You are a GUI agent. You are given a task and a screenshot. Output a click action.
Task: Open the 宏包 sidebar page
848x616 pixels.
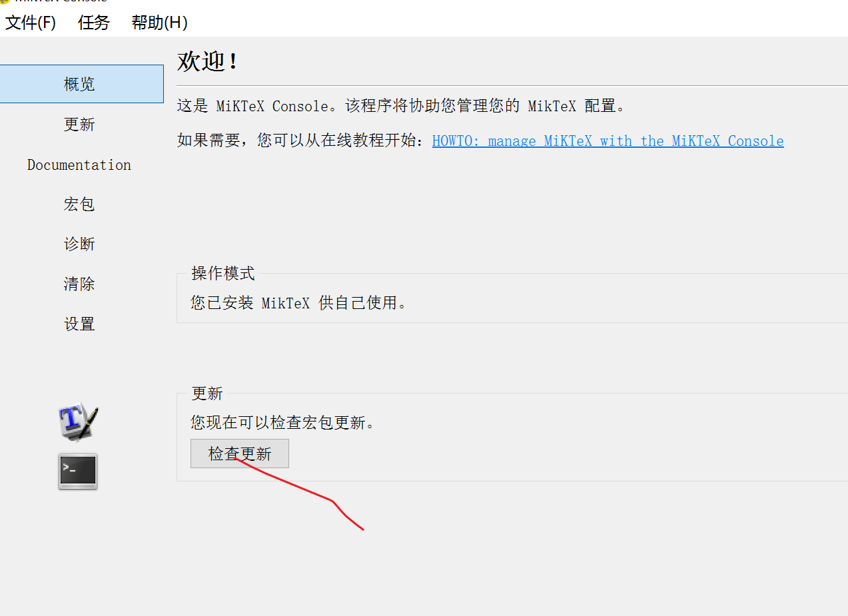(x=79, y=204)
